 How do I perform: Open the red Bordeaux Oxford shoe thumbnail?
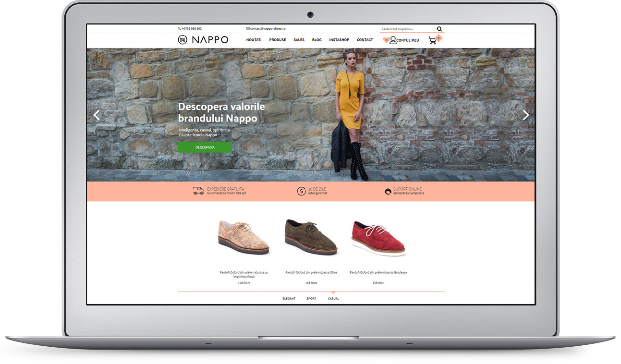click(378, 238)
